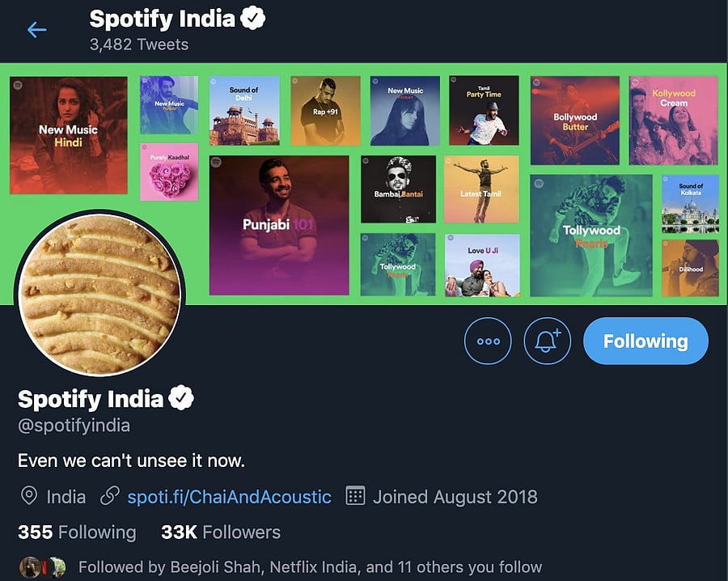Image resolution: width=728 pixels, height=581 pixels.
Task: Click the Bollywood Butter cover in banner
Action: point(575,121)
